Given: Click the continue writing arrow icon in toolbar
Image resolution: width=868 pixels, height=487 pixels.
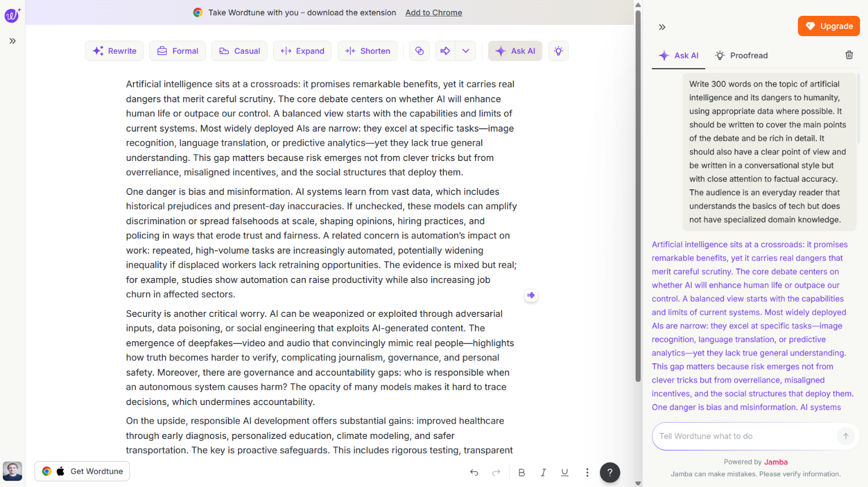Looking at the screenshot, I should (x=446, y=51).
